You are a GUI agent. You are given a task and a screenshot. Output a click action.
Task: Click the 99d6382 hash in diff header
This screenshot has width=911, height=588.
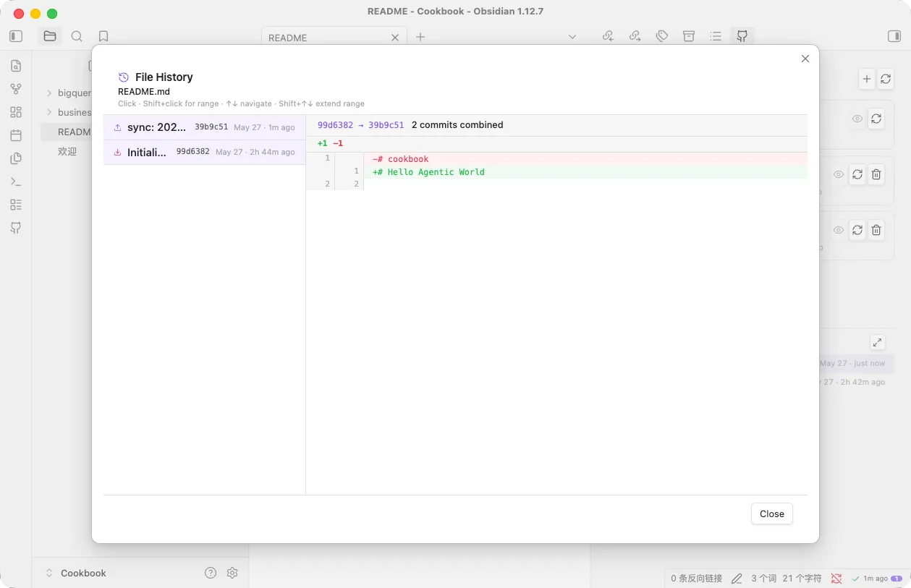point(335,125)
